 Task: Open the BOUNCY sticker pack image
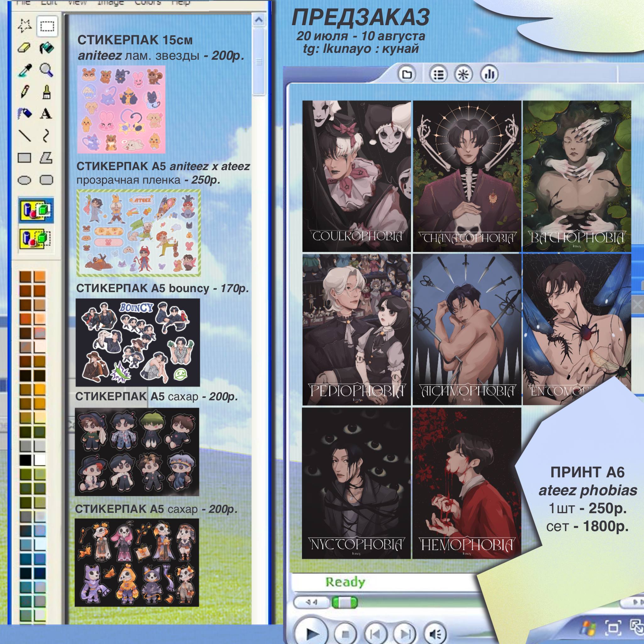pos(138,342)
